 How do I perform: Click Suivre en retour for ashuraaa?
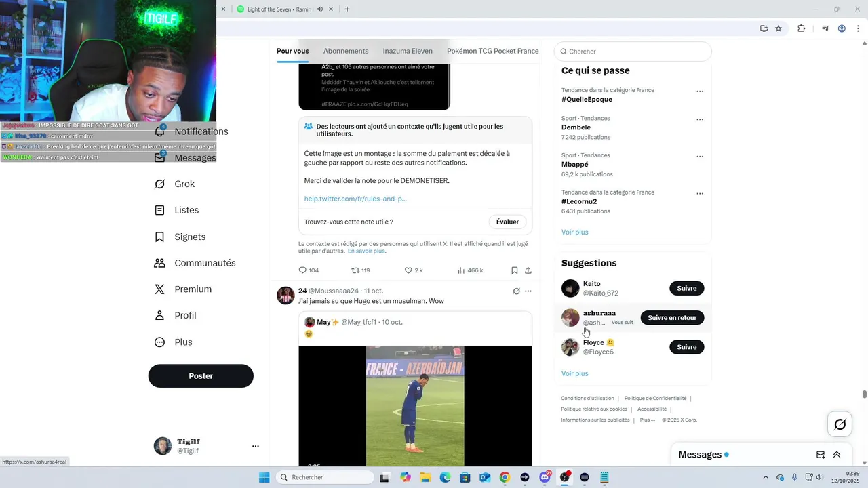point(672,317)
